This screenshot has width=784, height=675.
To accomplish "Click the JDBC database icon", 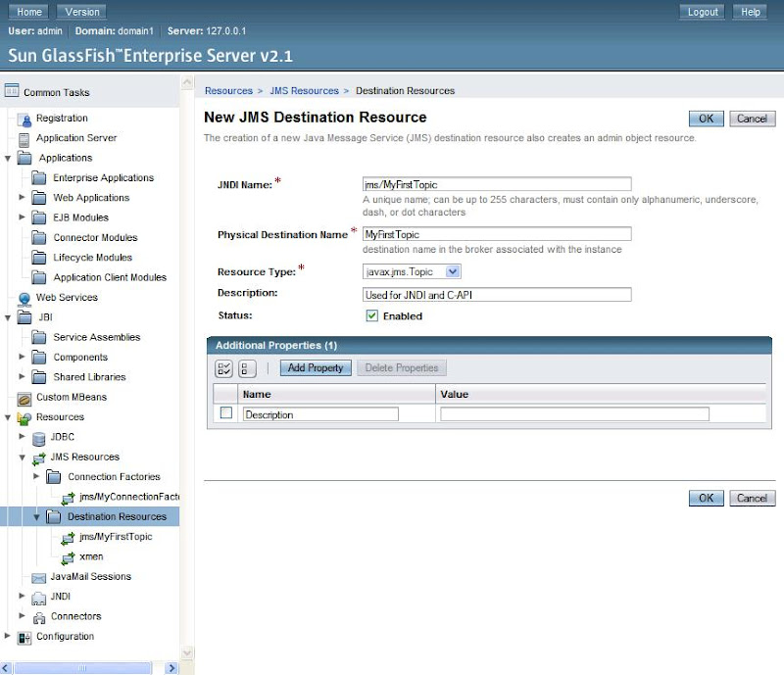I will (x=38, y=438).
